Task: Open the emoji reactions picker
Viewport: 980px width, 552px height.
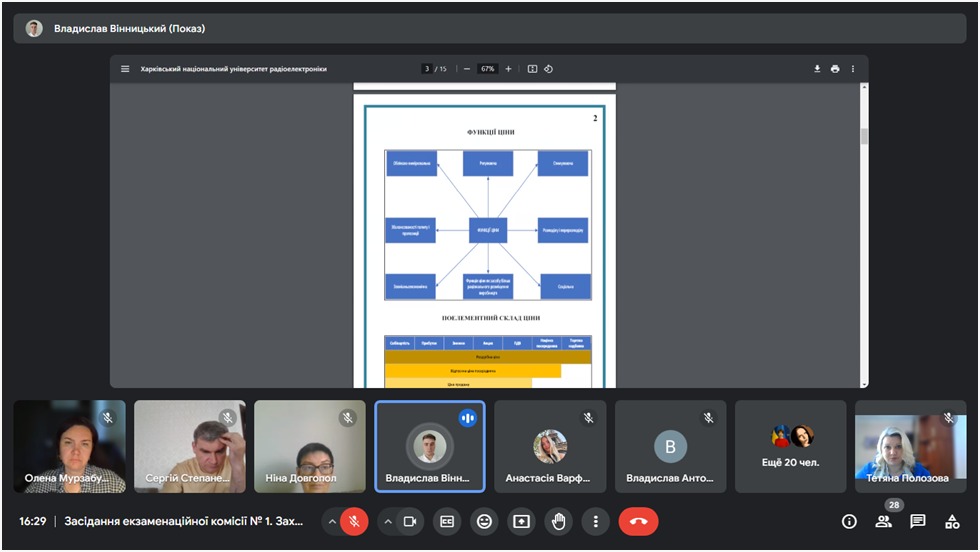Action: click(x=485, y=521)
